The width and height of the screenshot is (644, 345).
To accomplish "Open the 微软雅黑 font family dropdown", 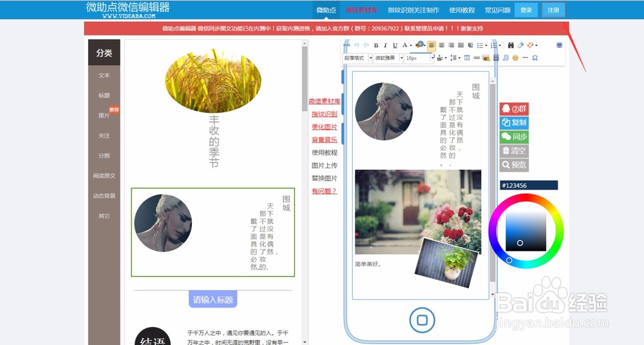I will [388, 58].
